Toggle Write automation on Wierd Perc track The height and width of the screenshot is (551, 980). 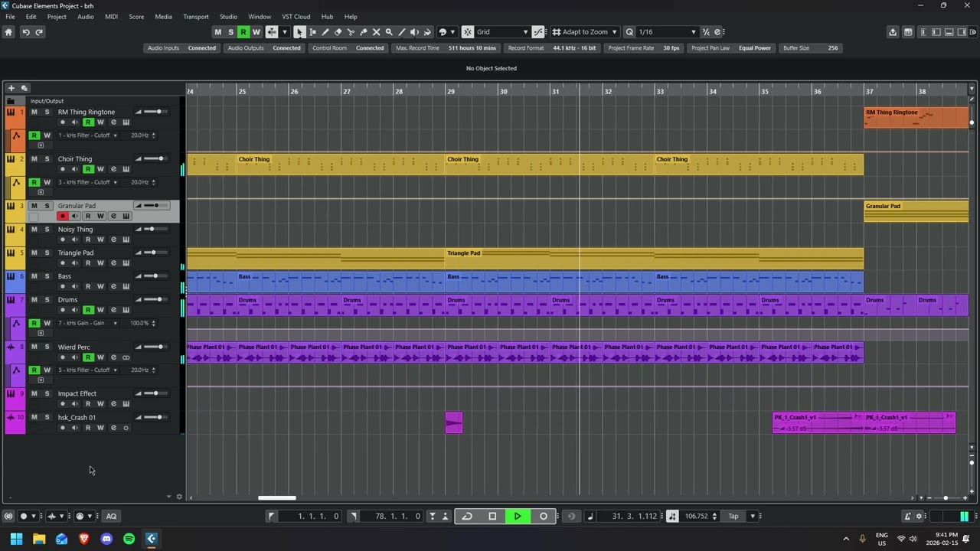pos(100,357)
